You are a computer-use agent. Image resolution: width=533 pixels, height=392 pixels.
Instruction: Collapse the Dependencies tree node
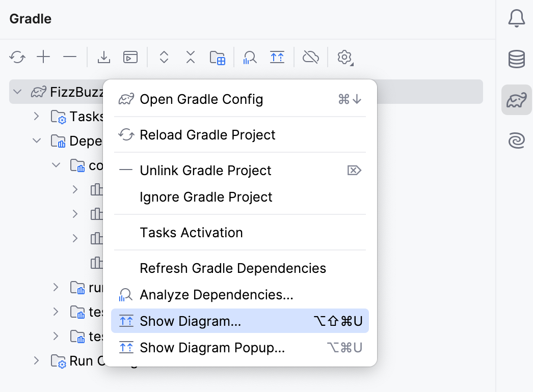click(x=36, y=141)
